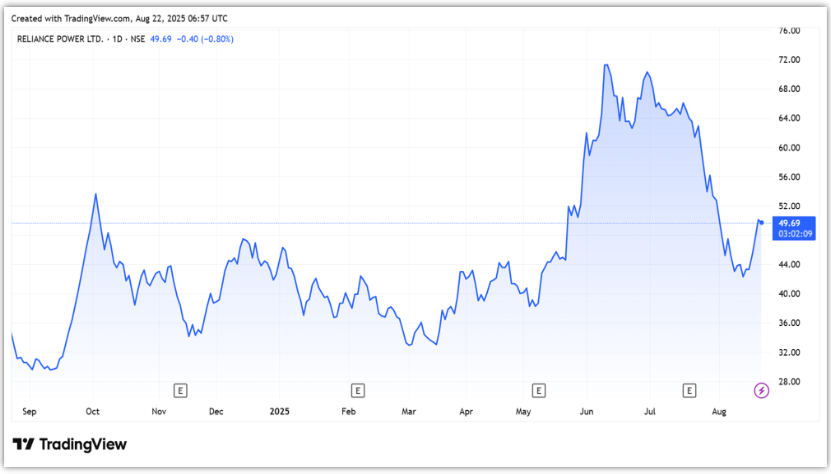Screen dimensions: 831x474
Task: Click the 2025 label on the time axis
Action: (x=280, y=411)
